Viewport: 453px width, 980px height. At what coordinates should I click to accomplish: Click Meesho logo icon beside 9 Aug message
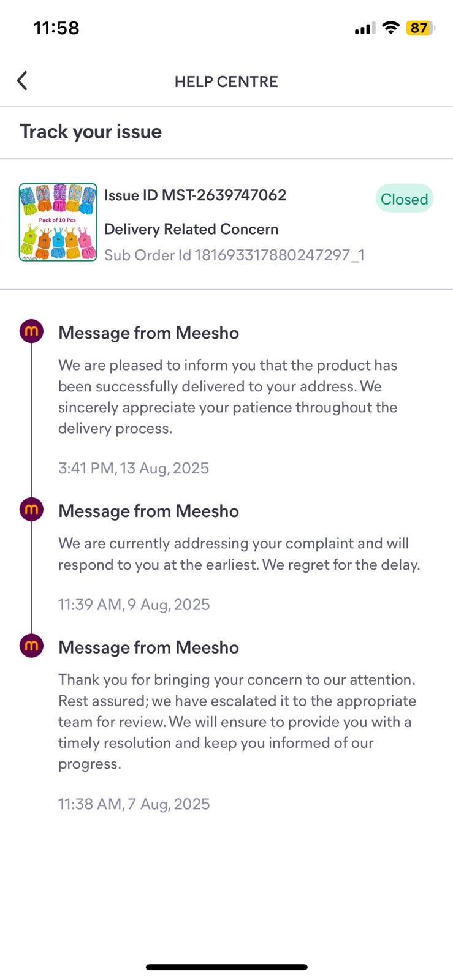[31, 510]
